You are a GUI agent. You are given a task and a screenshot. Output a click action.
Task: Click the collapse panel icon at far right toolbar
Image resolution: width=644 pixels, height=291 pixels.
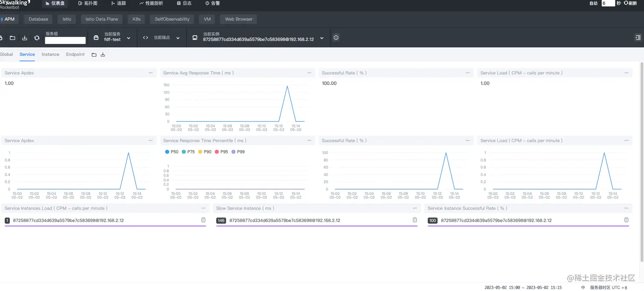click(638, 37)
